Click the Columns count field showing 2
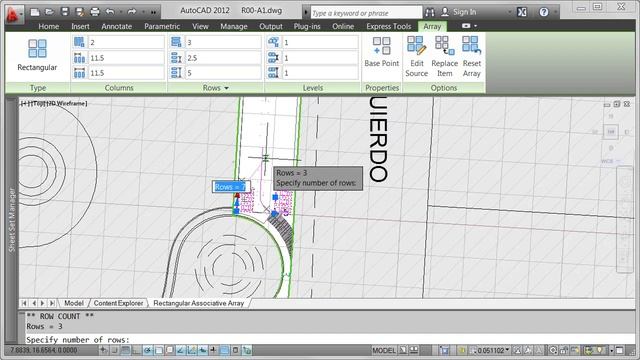This screenshot has height=360, width=640. click(x=126, y=42)
